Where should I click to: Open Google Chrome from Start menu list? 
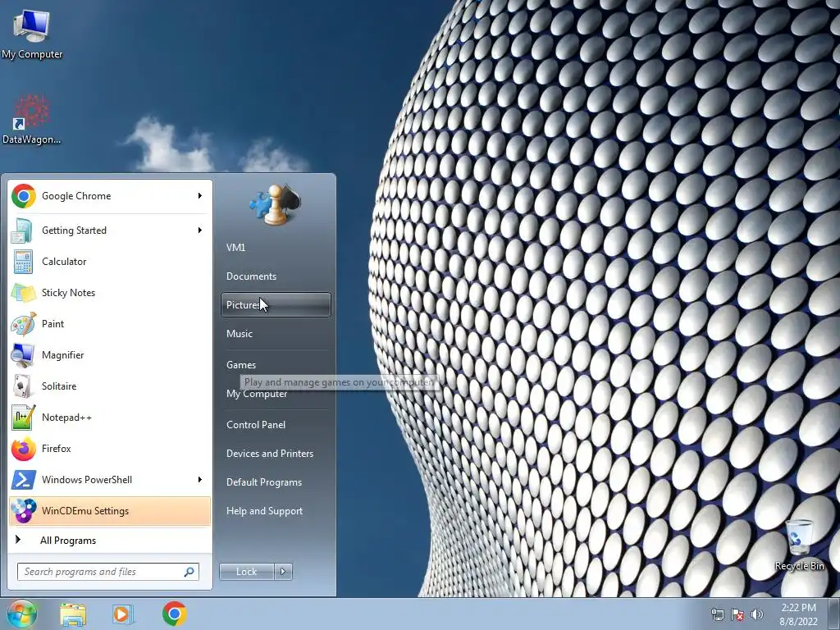point(109,196)
